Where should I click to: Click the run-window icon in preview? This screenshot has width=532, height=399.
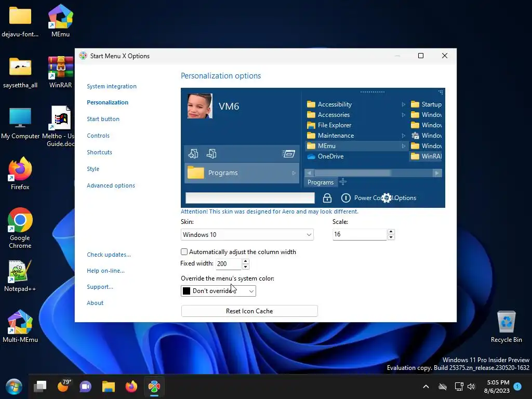click(288, 154)
